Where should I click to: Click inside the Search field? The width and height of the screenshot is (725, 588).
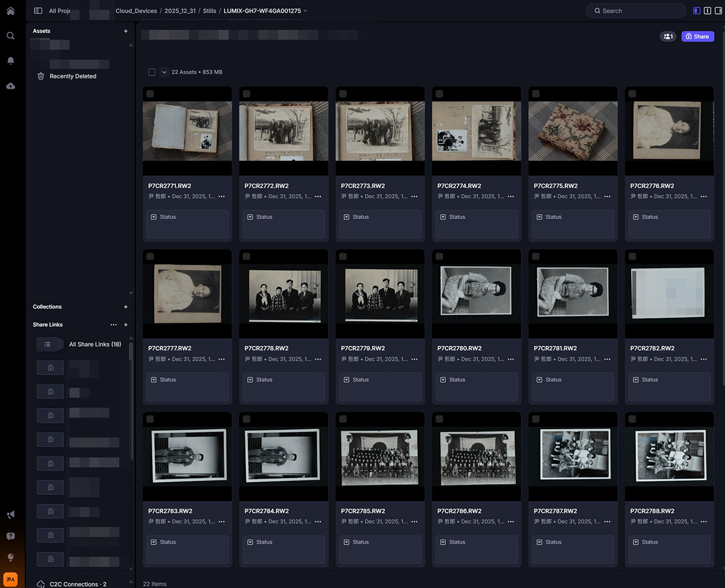pos(634,11)
